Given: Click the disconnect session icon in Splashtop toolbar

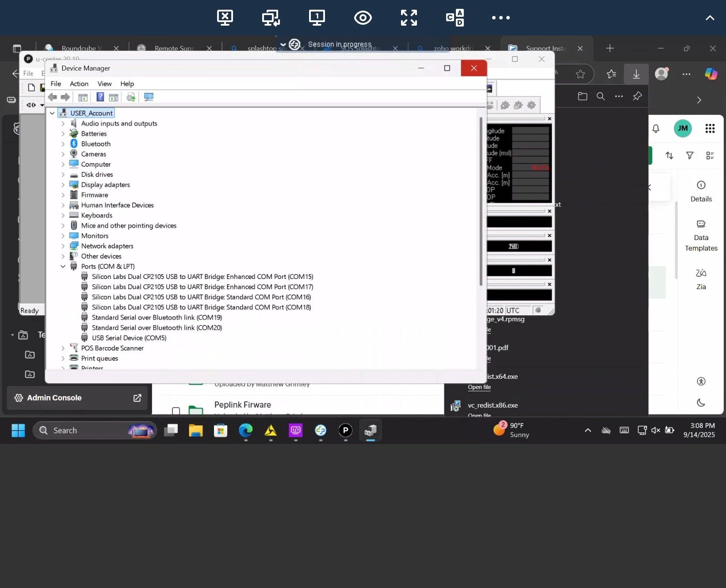Looking at the screenshot, I should tap(225, 18).
